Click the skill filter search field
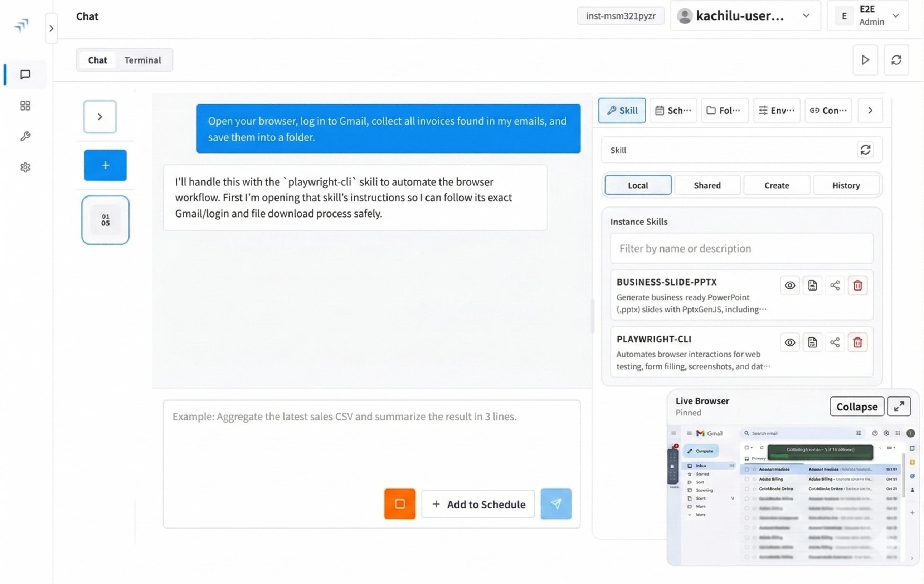This screenshot has width=924, height=584. click(741, 248)
